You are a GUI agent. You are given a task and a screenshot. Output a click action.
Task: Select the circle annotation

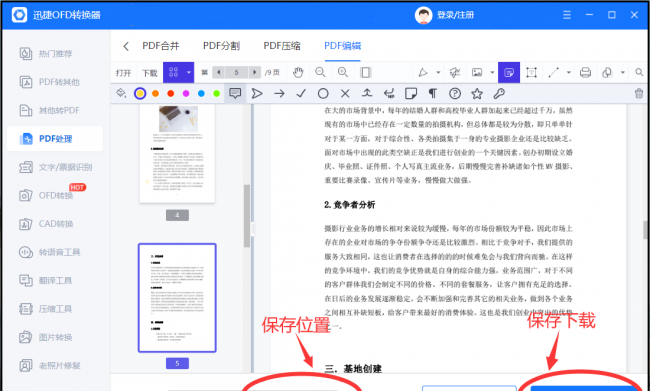pos(323,94)
